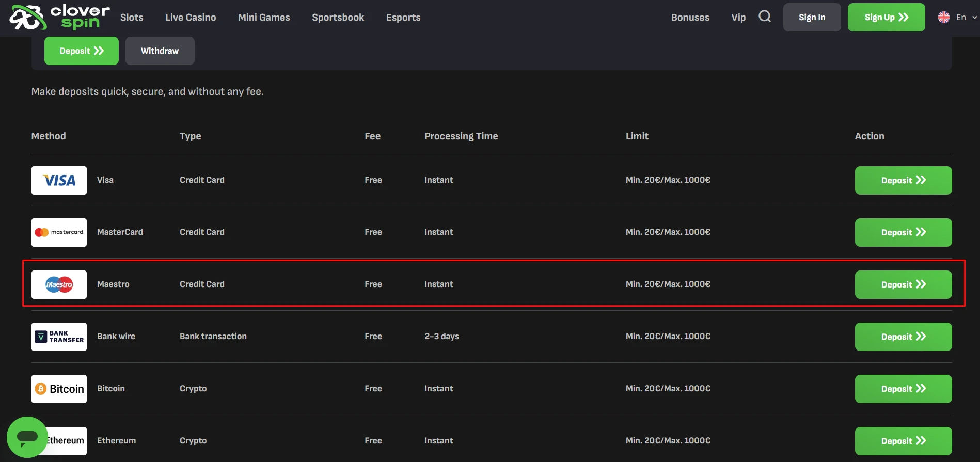
Task: Select the MasterCard method name
Action: click(x=120, y=232)
